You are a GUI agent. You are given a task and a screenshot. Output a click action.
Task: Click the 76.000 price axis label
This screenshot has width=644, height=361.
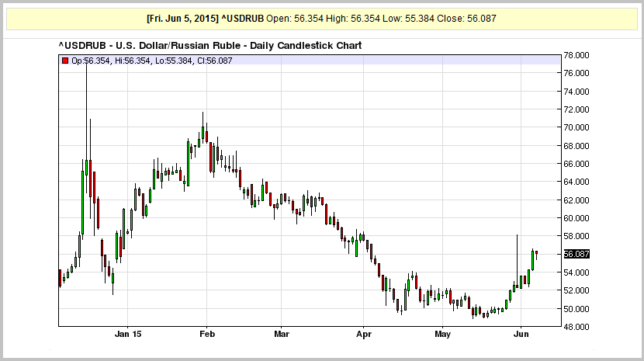click(x=576, y=73)
